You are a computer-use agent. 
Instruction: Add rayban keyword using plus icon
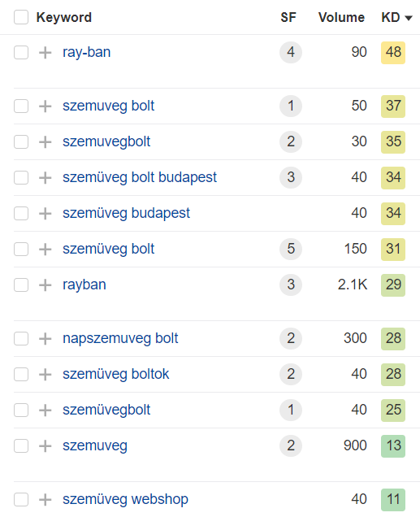[45, 285]
